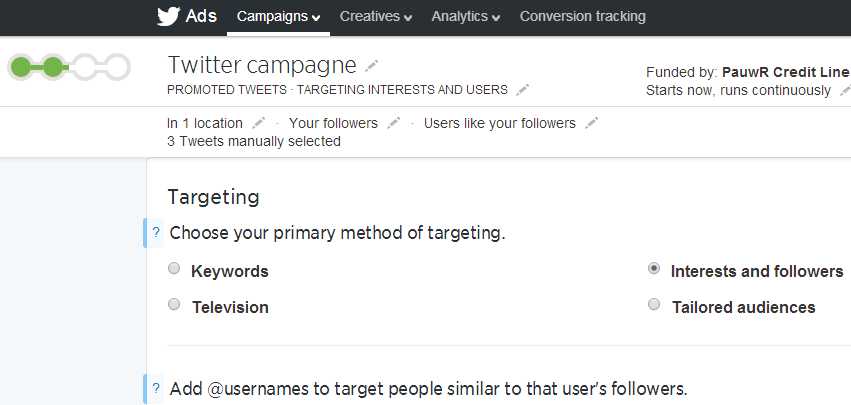Expand the Analytics menu
The width and height of the screenshot is (851, 405).
tap(465, 17)
